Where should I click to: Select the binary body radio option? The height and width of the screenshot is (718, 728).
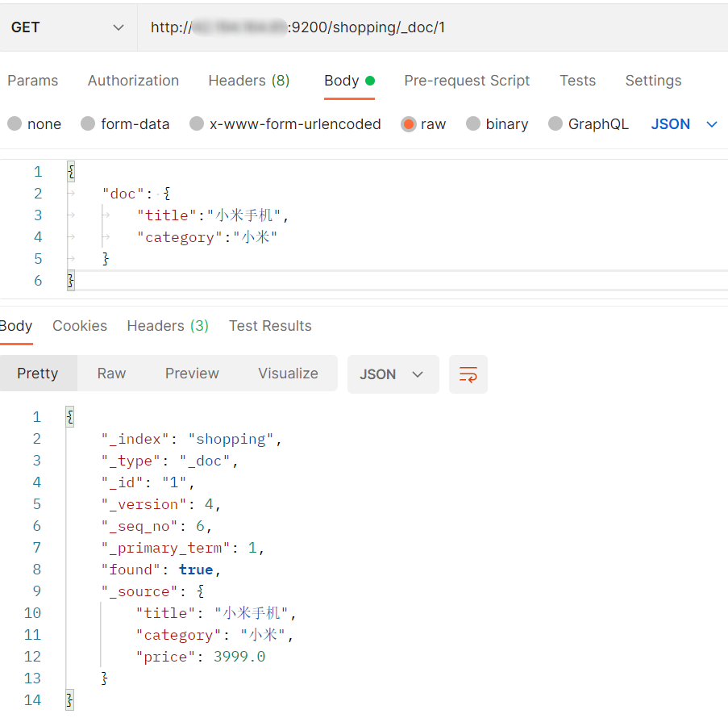coord(473,124)
